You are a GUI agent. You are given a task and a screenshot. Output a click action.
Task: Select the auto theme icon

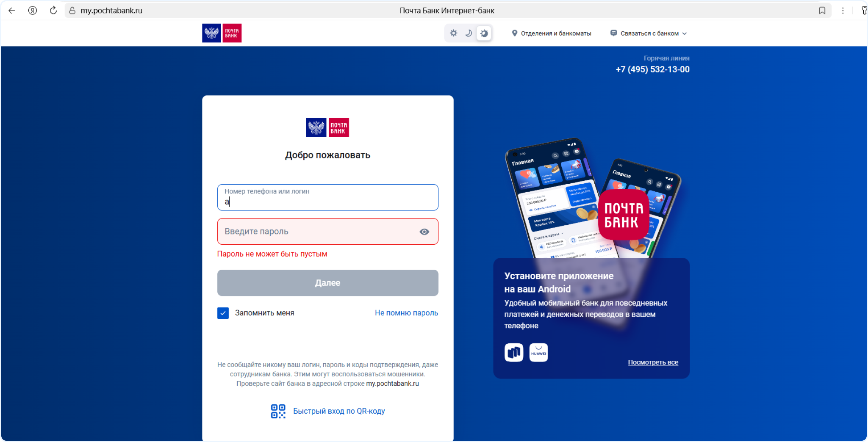click(x=484, y=33)
